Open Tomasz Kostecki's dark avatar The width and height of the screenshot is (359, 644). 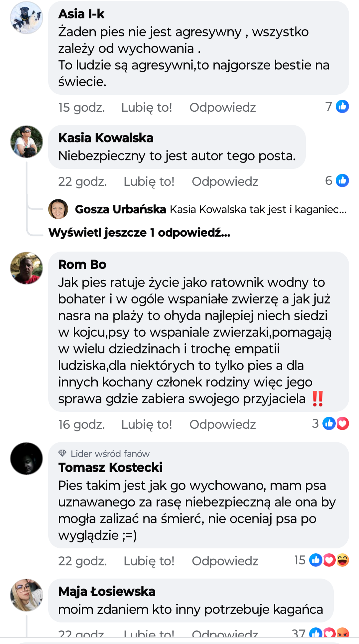27,459
